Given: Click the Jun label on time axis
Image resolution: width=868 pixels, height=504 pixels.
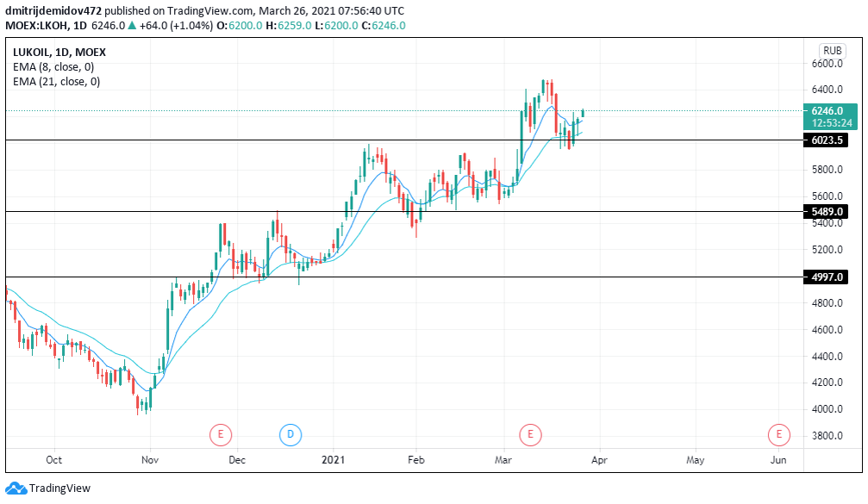Looking at the screenshot, I should (x=778, y=460).
